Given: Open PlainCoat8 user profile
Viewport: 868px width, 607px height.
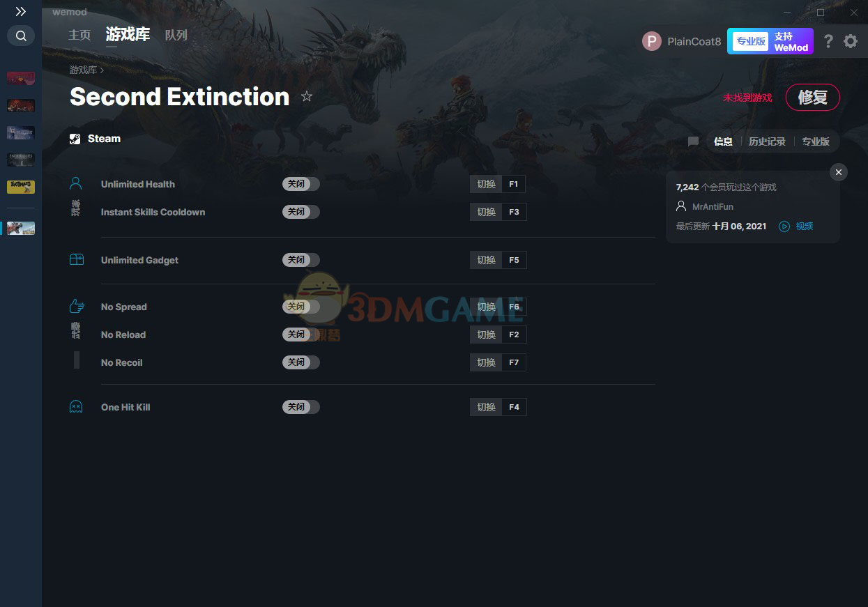Looking at the screenshot, I should pos(681,42).
